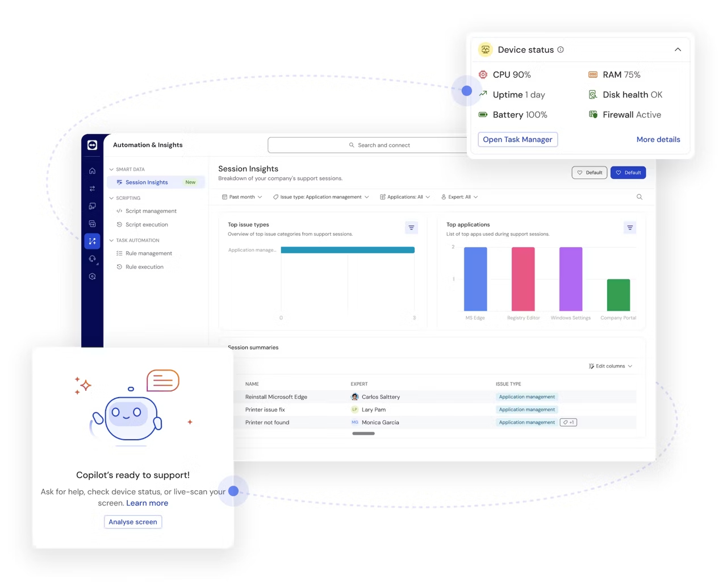Click Carlos Saltterry's avatar photo
This screenshot has width=727, height=588.
pyautogui.click(x=355, y=397)
